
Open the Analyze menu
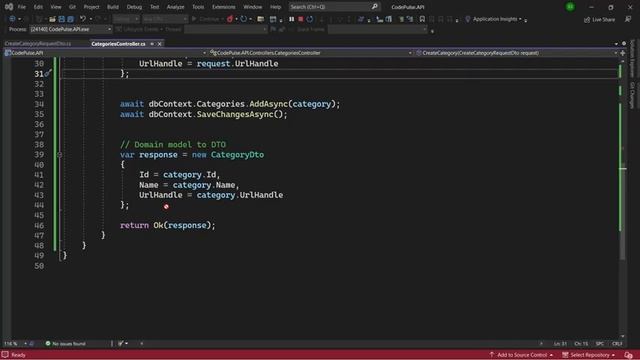(x=176, y=7)
